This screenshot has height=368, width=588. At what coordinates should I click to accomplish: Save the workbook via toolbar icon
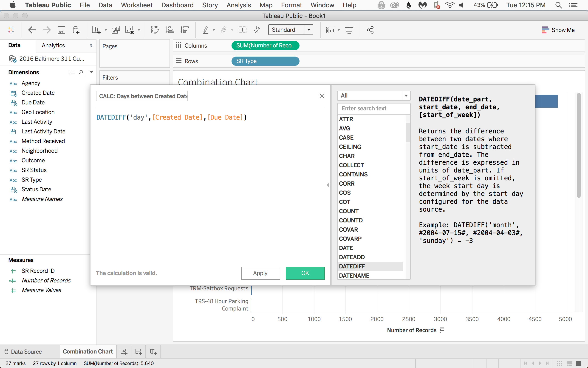click(62, 30)
